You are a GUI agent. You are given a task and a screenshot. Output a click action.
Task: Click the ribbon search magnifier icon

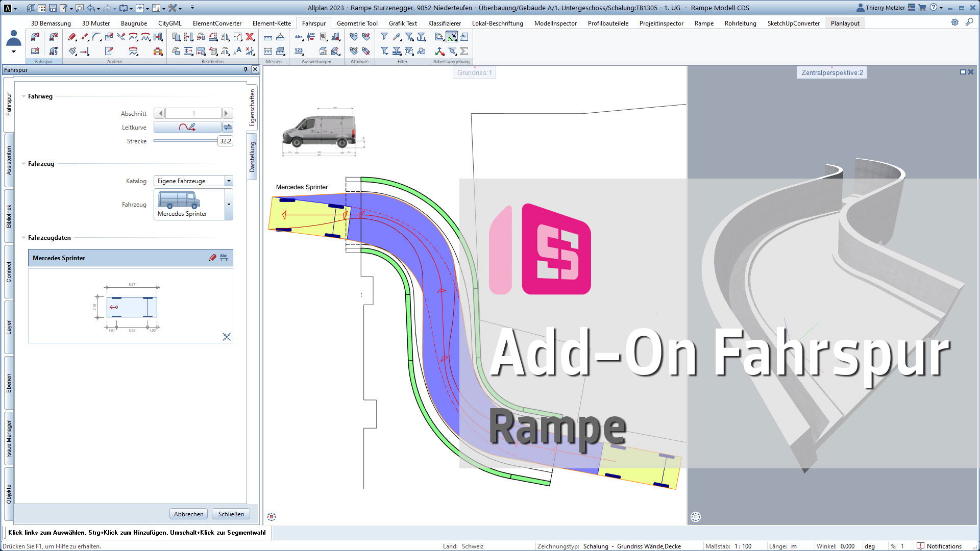coord(969,22)
